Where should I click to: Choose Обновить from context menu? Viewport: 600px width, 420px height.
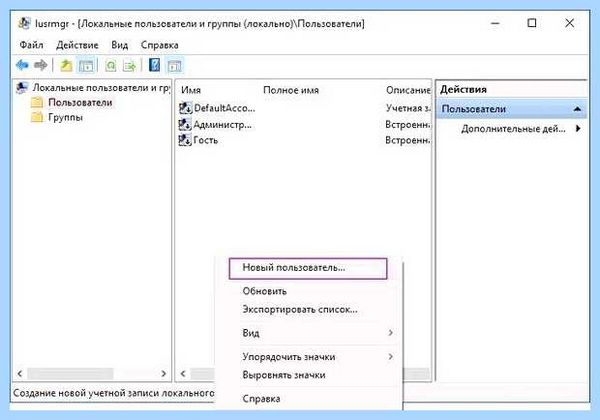point(264,291)
